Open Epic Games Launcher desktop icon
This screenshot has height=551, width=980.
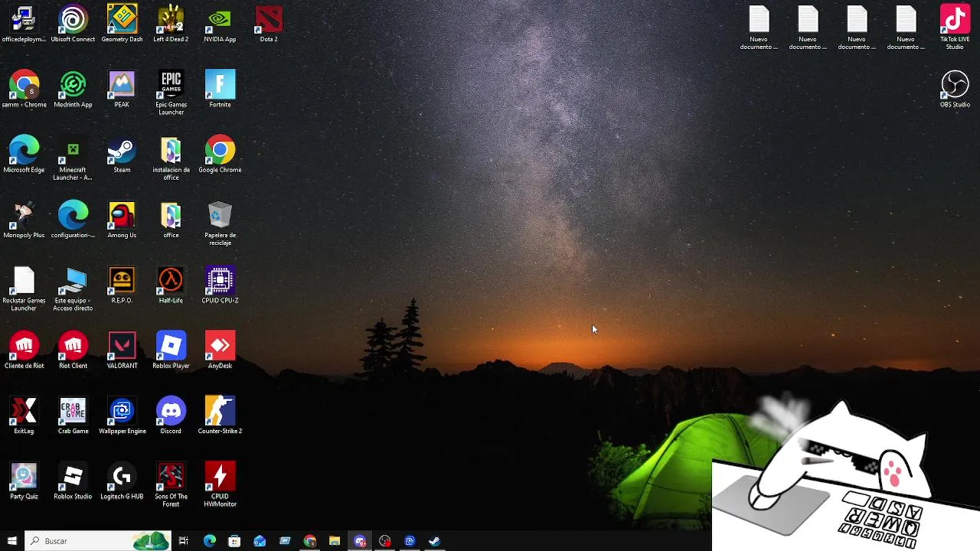tap(171, 93)
